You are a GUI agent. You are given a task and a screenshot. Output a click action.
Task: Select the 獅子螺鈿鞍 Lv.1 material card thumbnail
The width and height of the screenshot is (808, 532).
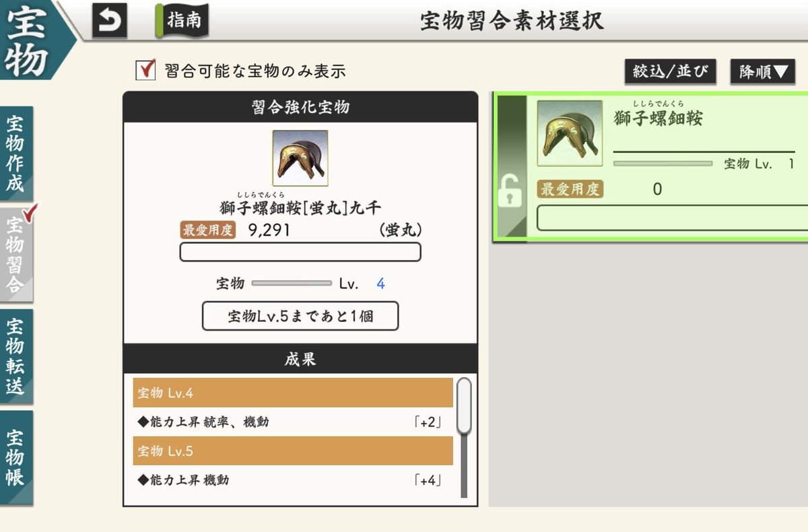(x=570, y=133)
